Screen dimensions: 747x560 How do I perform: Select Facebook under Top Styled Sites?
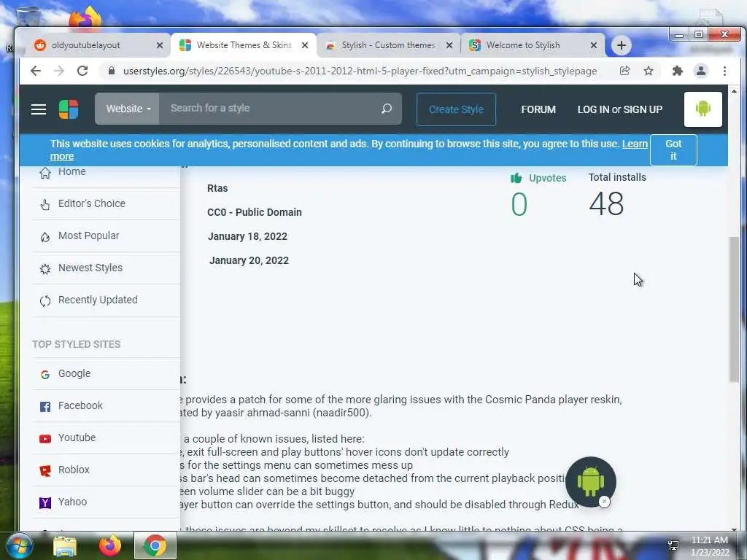(80, 405)
